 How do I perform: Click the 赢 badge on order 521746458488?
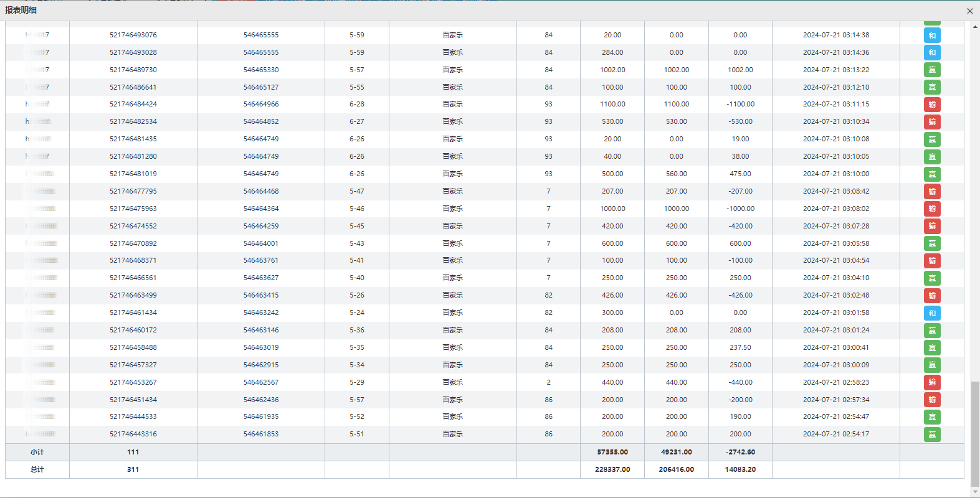[931, 348]
